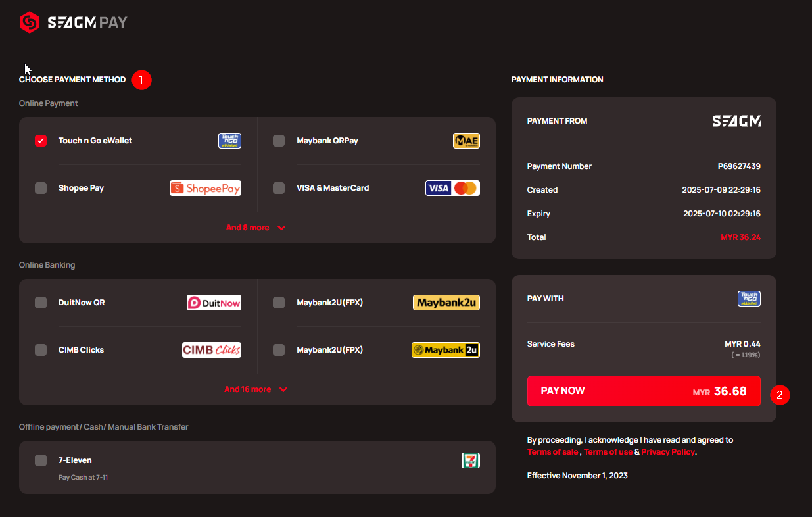Click the 'VISA & MasterCard' label
Viewport: 812px width, 517px height.
tap(333, 188)
